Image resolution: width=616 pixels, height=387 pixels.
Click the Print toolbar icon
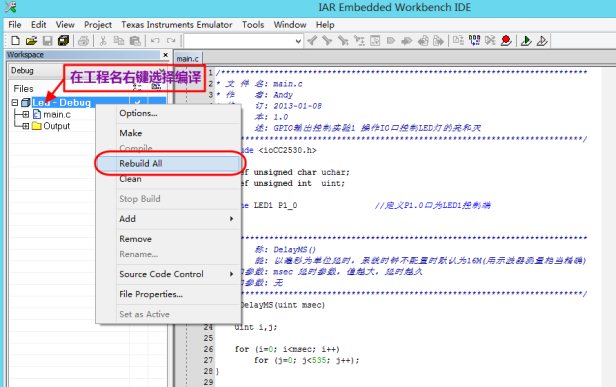point(83,40)
